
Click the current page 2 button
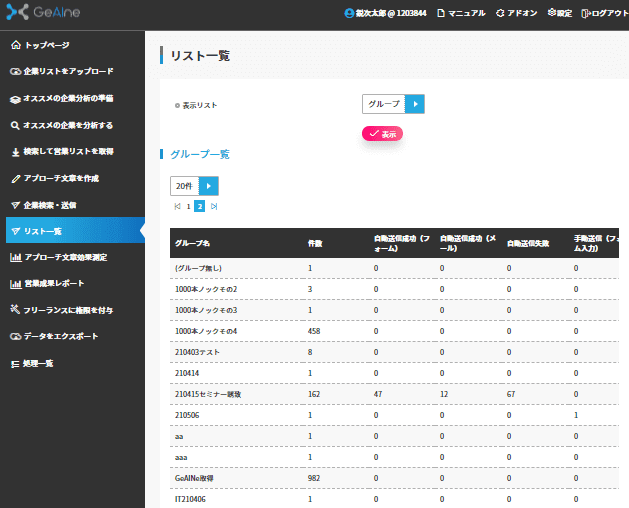(x=199, y=206)
